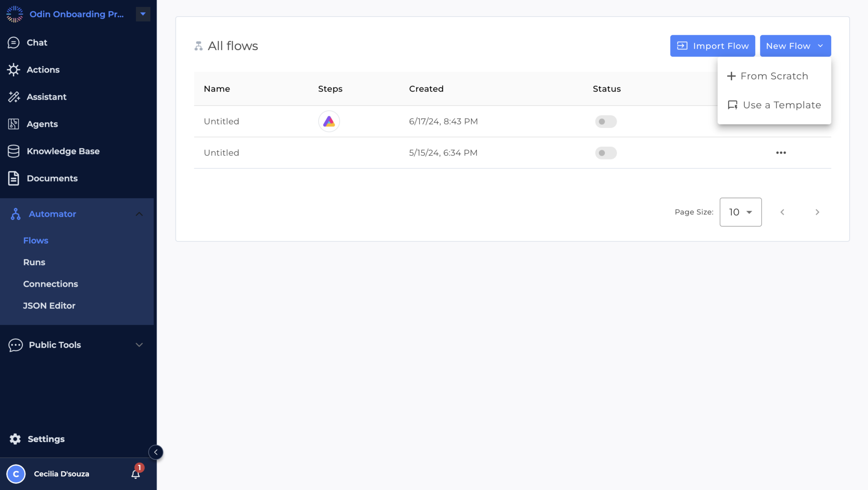Open the Runs page under Automator
The height and width of the screenshot is (490, 868).
tap(34, 262)
